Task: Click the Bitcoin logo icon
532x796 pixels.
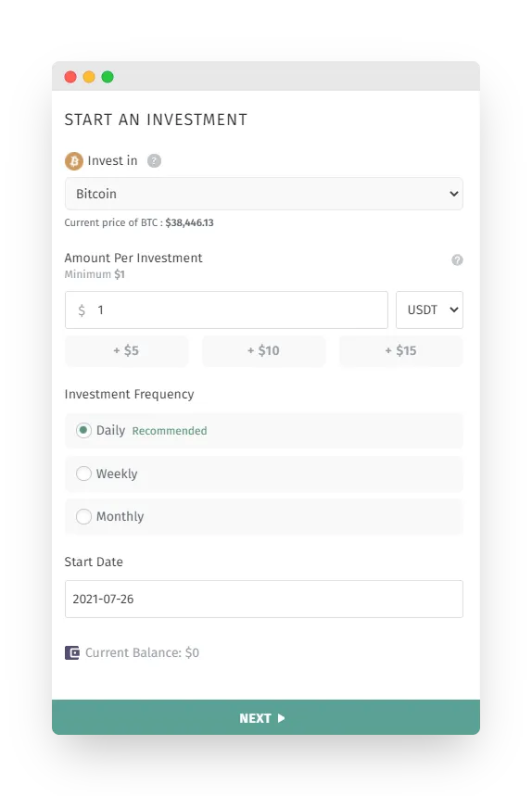Action: [x=73, y=161]
